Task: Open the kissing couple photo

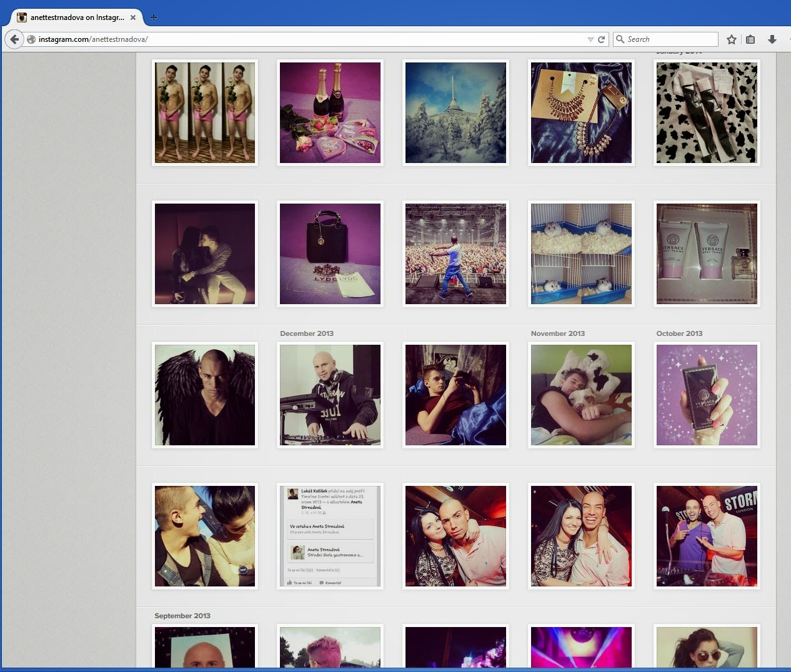Action: point(205,254)
